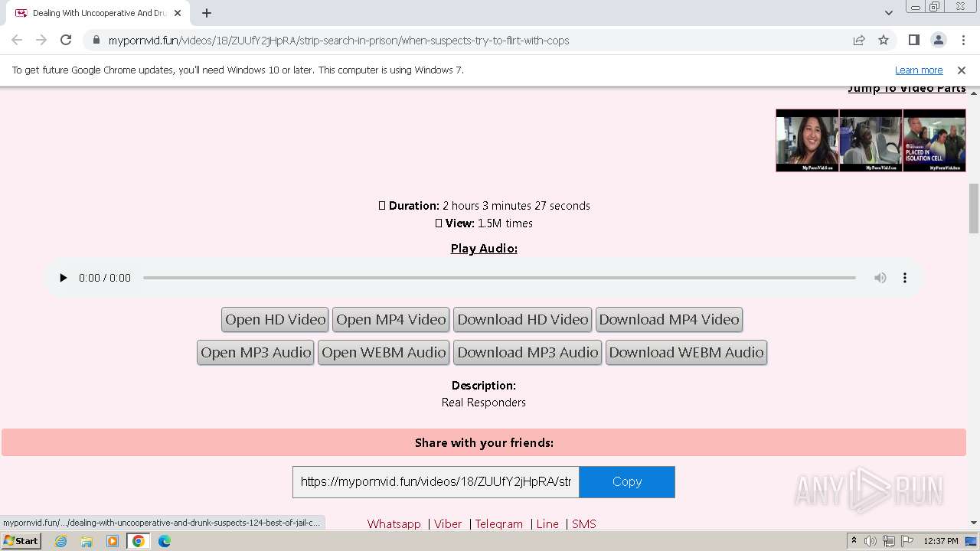This screenshot has height=551, width=980.
Task: Click the '1.5M times' view count
Action: coord(505,223)
